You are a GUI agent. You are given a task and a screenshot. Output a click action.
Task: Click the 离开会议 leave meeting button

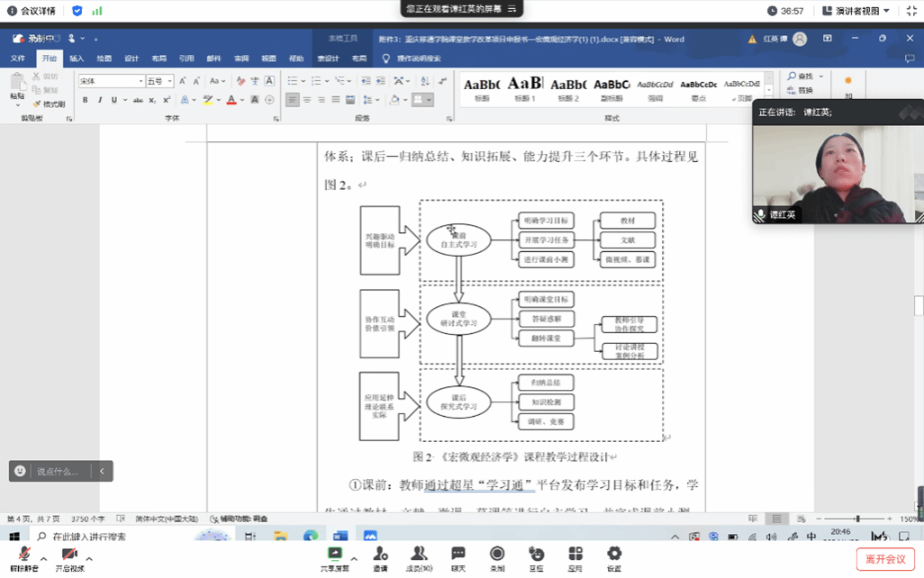click(x=885, y=559)
